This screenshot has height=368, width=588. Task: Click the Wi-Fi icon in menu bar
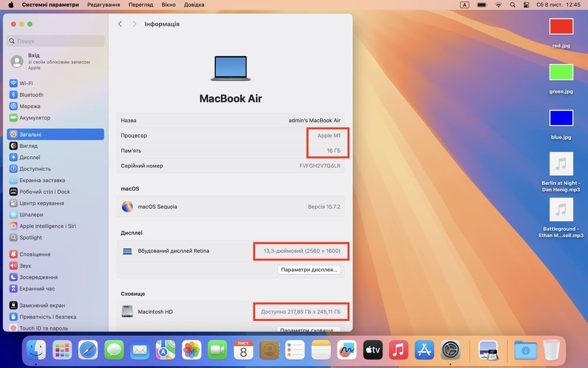[x=499, y=5]
